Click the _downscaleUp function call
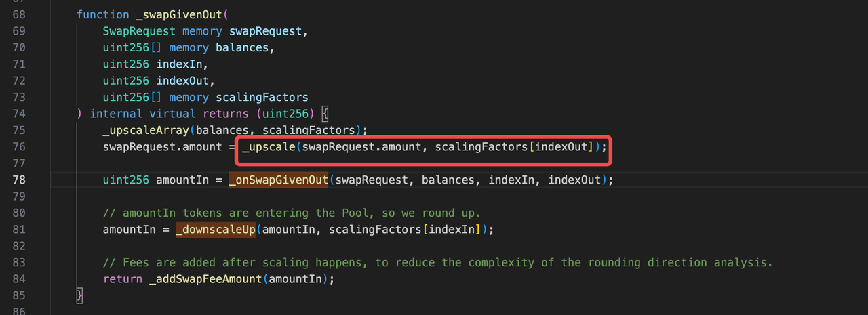This screenshot has height=315, width=868. tap(215, 230)
